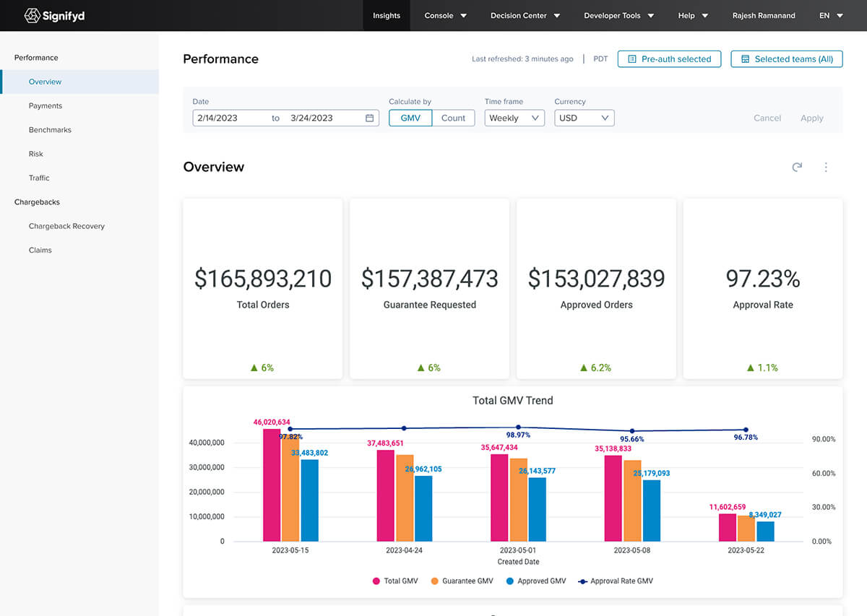Viewport: 867px width, 616px height.
Task: Open the Overview kebab menu
Action: tap(826, 167)
